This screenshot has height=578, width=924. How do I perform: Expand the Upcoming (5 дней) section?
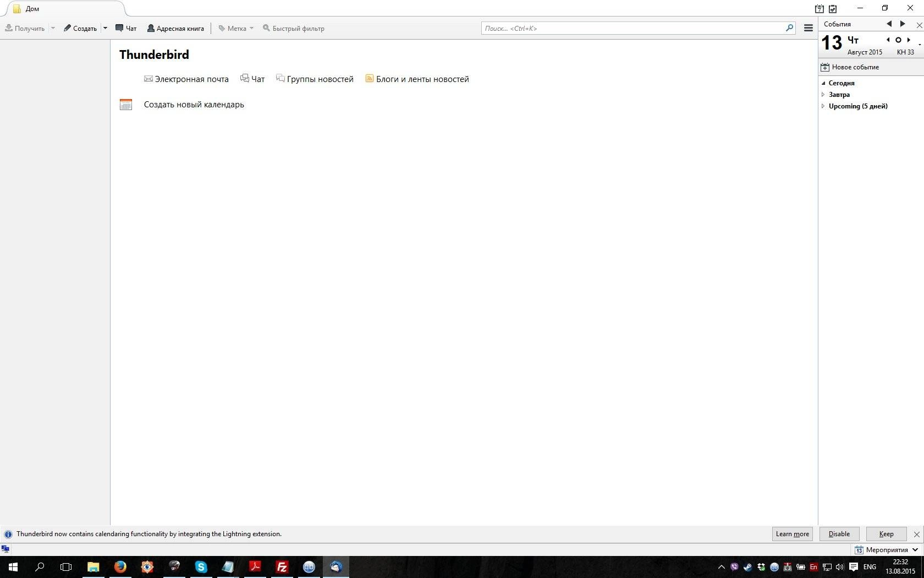click(823, 106)
